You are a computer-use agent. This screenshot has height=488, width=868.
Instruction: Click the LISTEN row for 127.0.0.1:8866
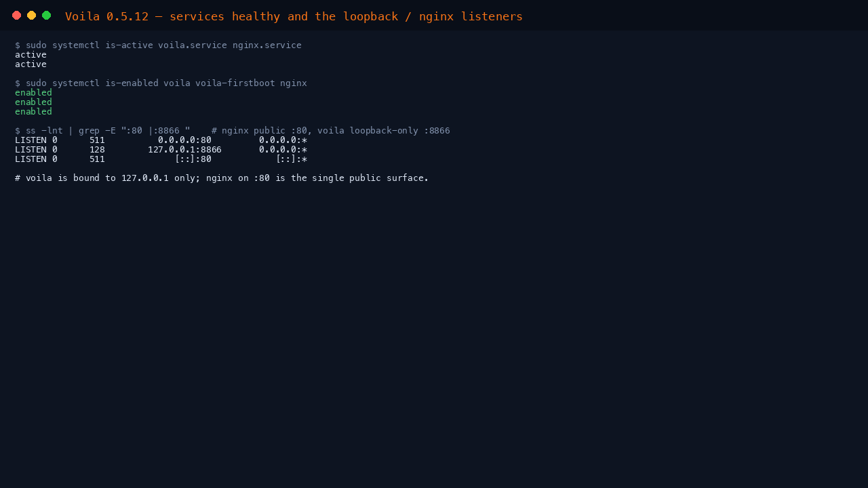point(161,150)
